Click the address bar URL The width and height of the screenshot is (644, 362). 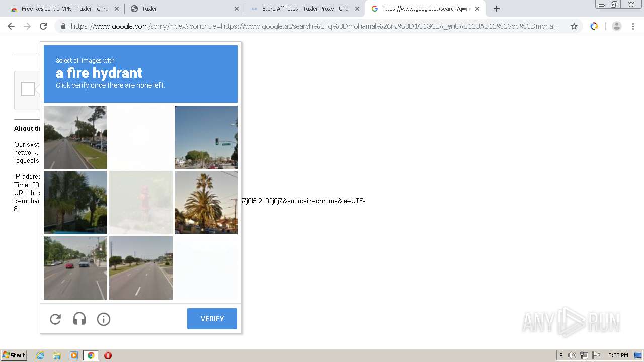click(315, 26)
